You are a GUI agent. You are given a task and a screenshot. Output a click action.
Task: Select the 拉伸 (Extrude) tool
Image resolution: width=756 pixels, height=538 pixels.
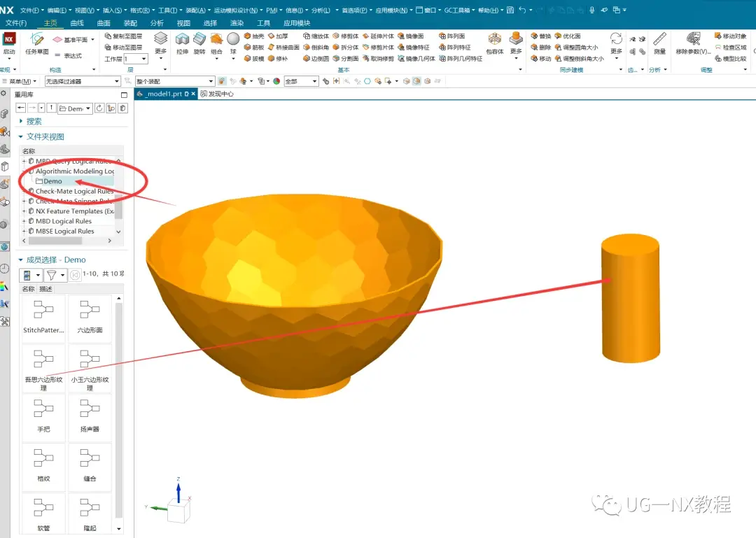click(x=182, y=43)
